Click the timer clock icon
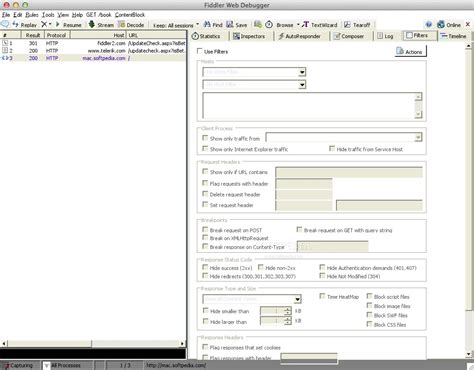 (x=269, y=24)
